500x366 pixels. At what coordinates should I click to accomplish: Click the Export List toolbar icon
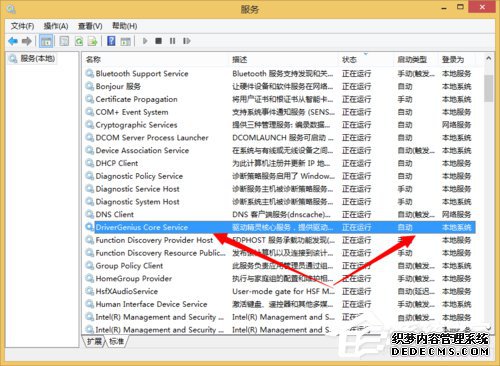(x=92, y=41)
